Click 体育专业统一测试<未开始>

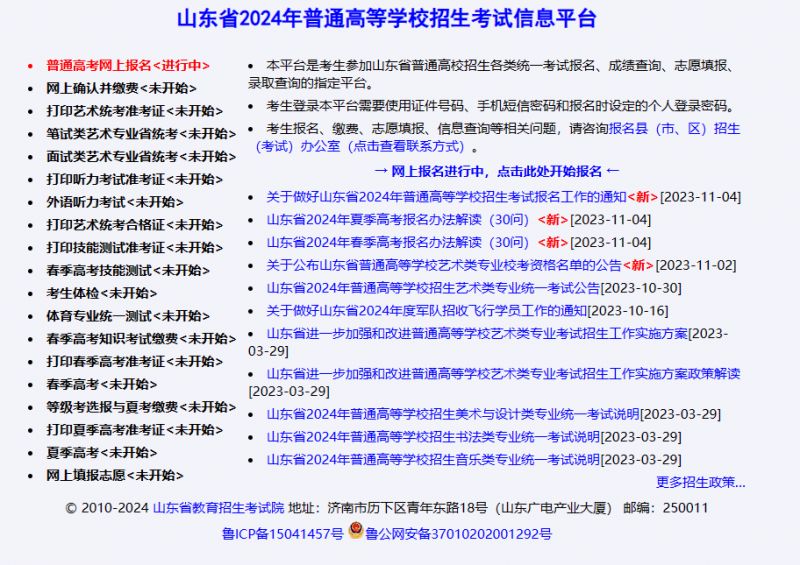coord(128,316)
